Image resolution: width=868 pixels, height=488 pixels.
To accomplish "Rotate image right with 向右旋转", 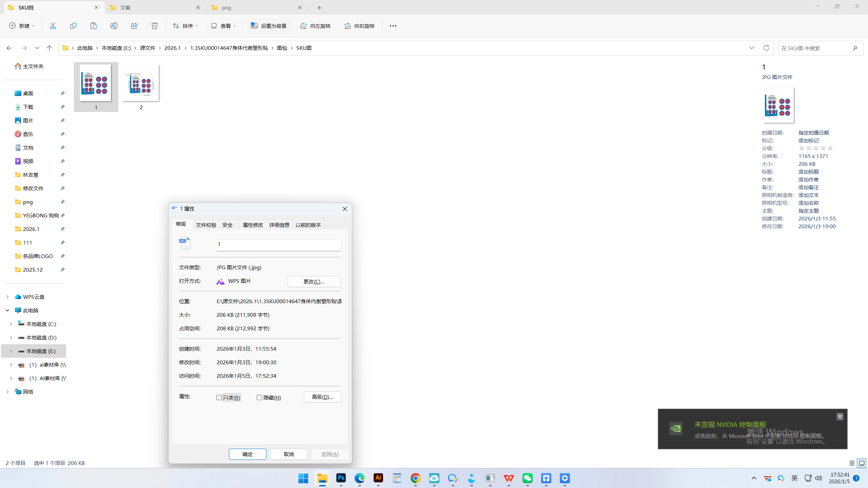I will tap(359, 26).
